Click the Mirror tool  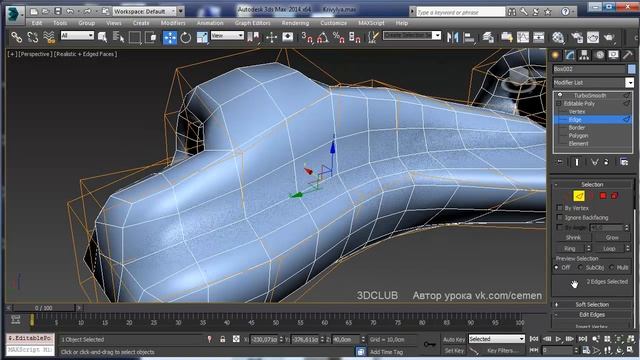point(453,38)
